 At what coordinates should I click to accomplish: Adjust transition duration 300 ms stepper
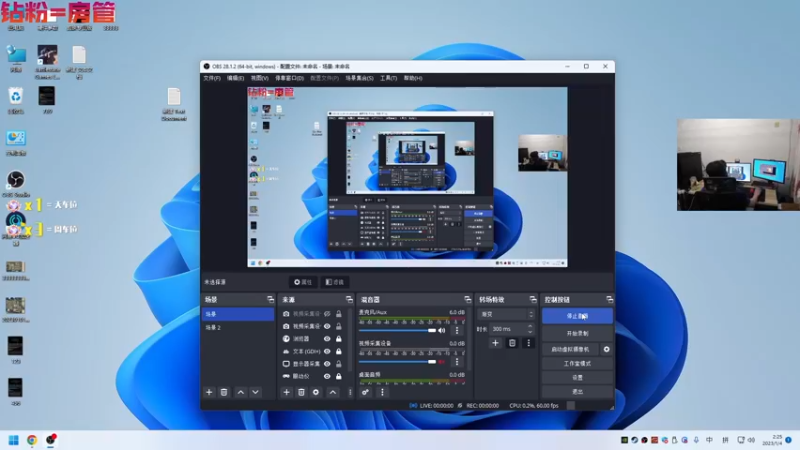click(x=530, y=329)
